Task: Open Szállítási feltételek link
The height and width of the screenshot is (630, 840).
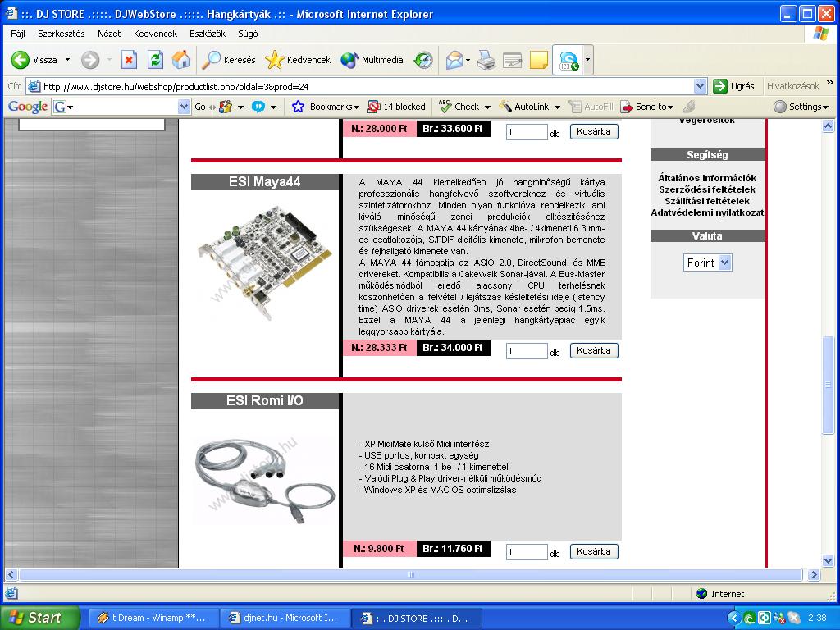Action: (x=707, y=202)
